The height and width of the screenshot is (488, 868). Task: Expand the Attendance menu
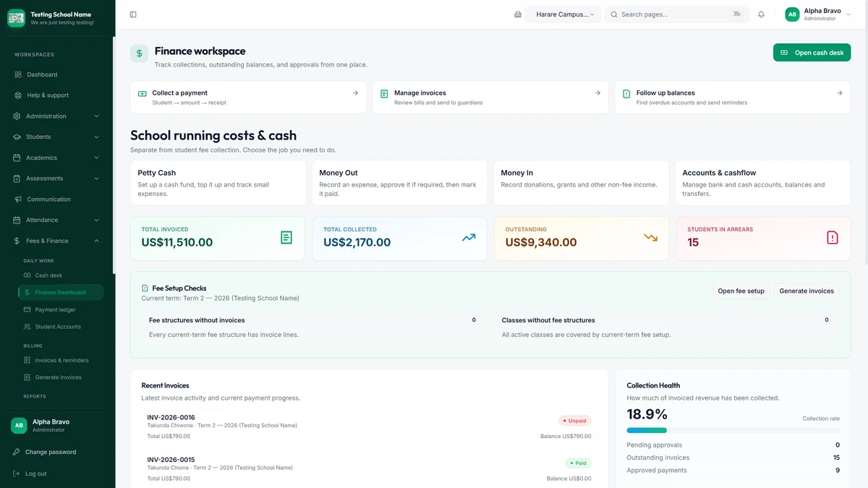pos(58,220)
